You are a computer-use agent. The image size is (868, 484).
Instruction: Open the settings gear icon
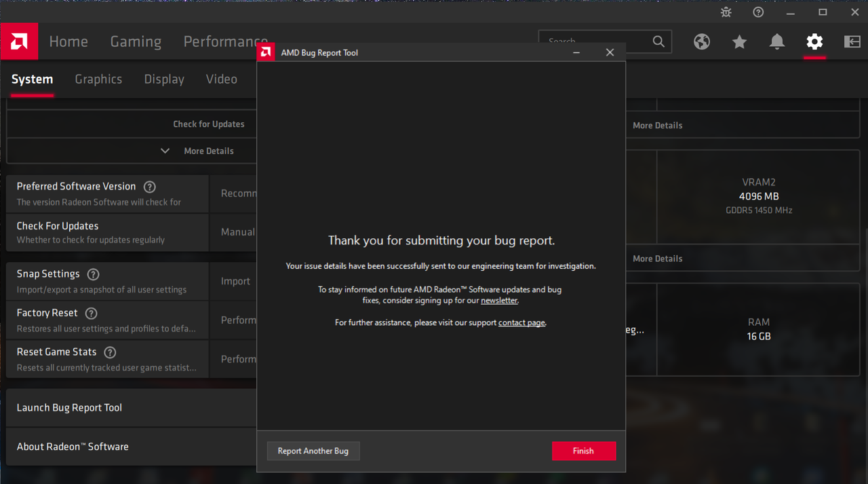(x=814, y=41)
